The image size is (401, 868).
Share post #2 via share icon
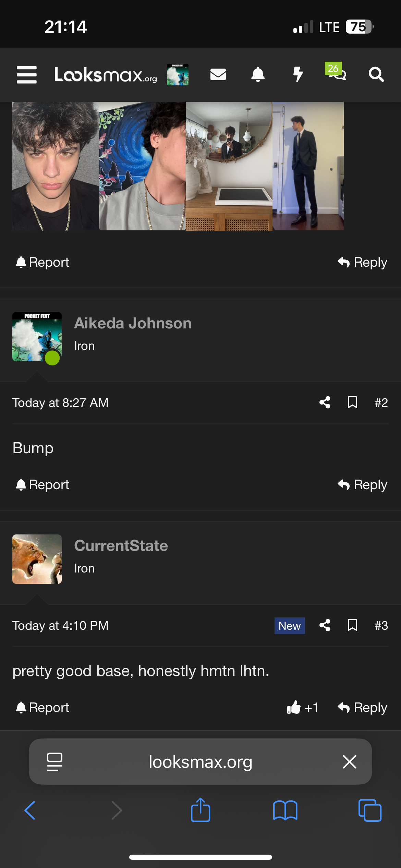[x=325, y=402]
